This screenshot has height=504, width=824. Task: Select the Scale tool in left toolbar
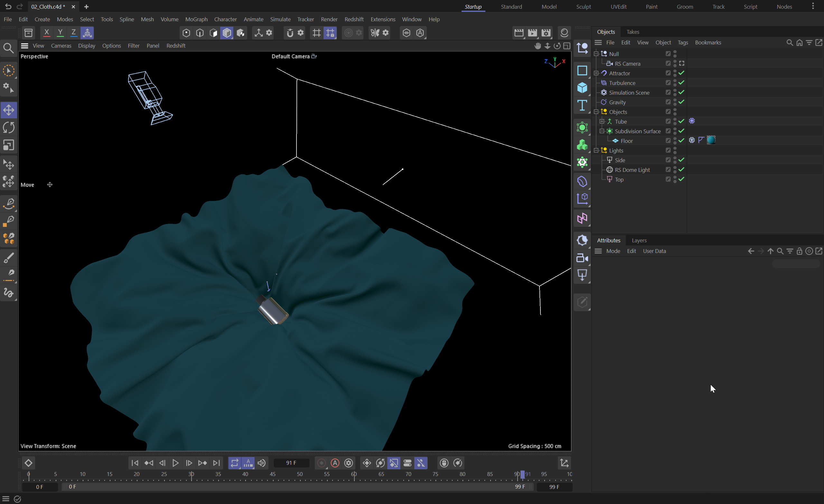(x=9, y=145)
